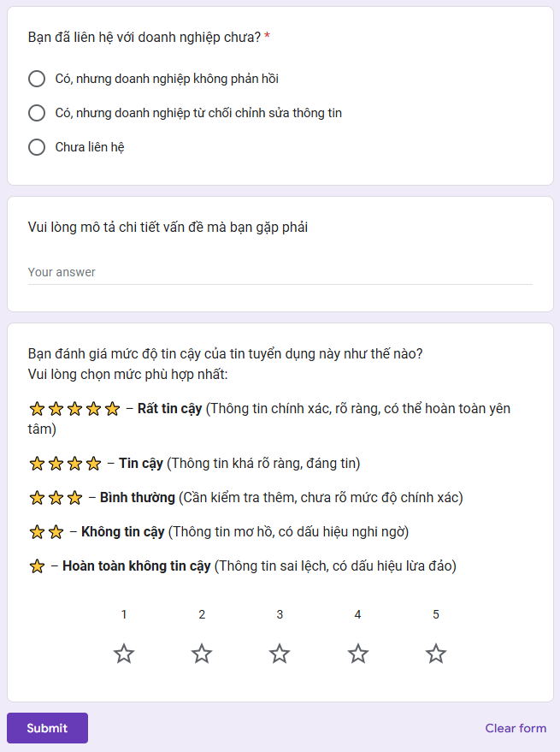Choose the 3-star rating icon

[x=280, y=654]
